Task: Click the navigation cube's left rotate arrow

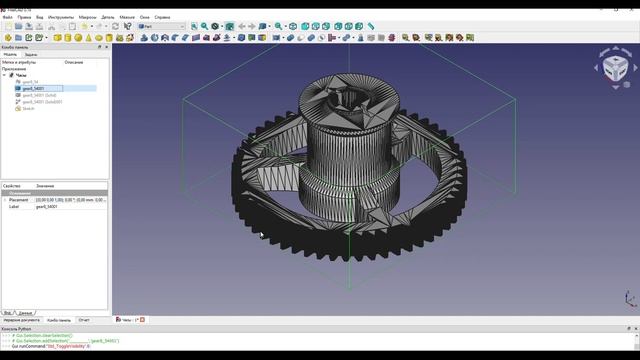Action: (596, 68)
